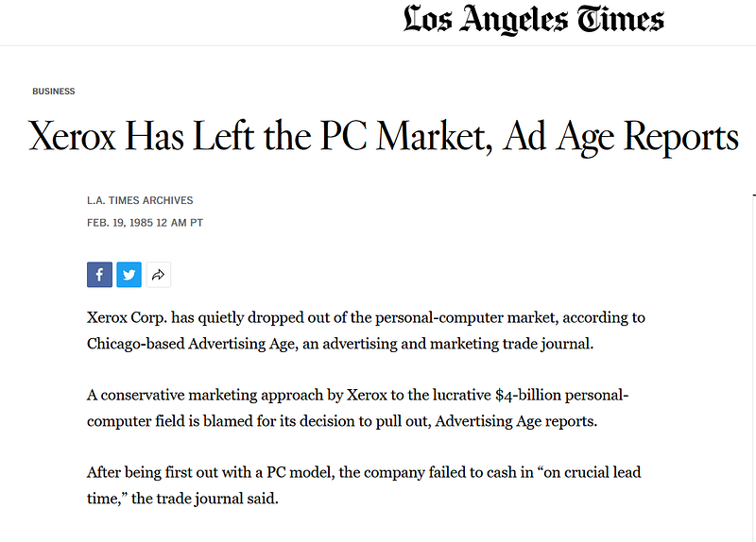This screenshot has height=542, width=756.
Task: Open the BUSINESS section link
Action: coord(54,91)
